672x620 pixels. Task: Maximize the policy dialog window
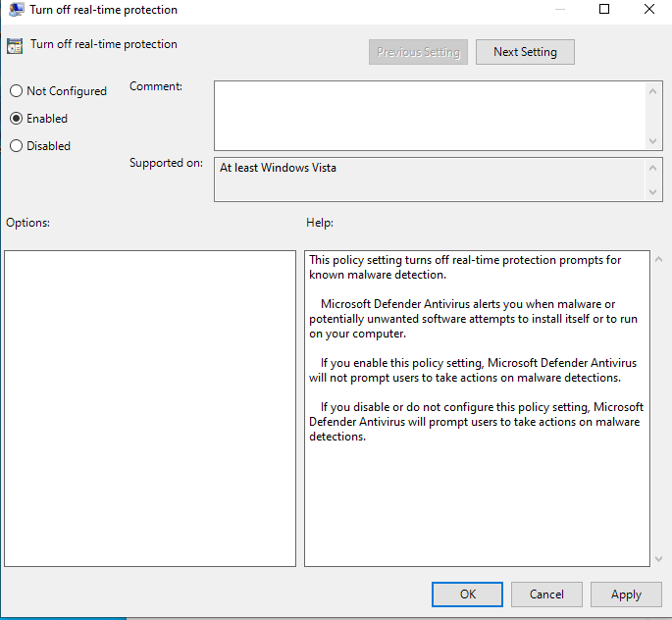coord(604,10)
